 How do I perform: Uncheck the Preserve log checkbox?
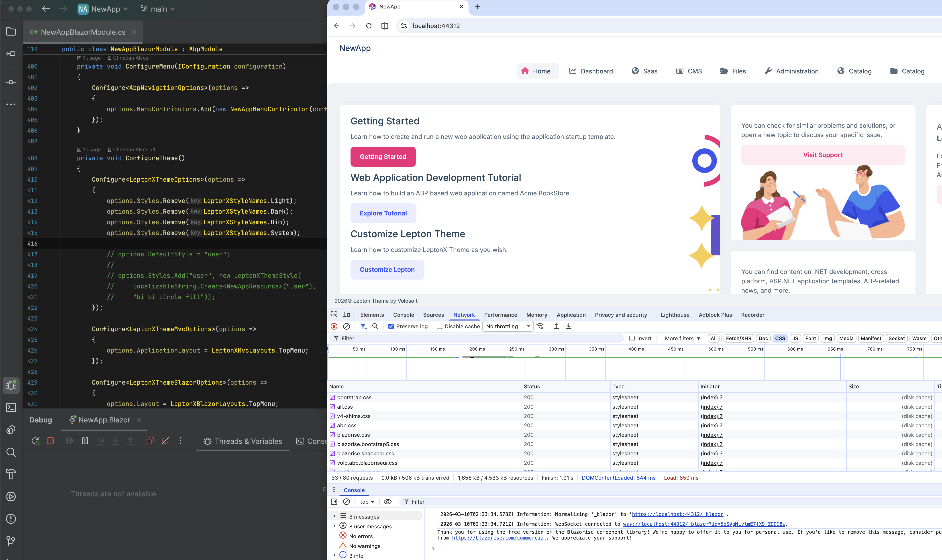pos(391,327)
